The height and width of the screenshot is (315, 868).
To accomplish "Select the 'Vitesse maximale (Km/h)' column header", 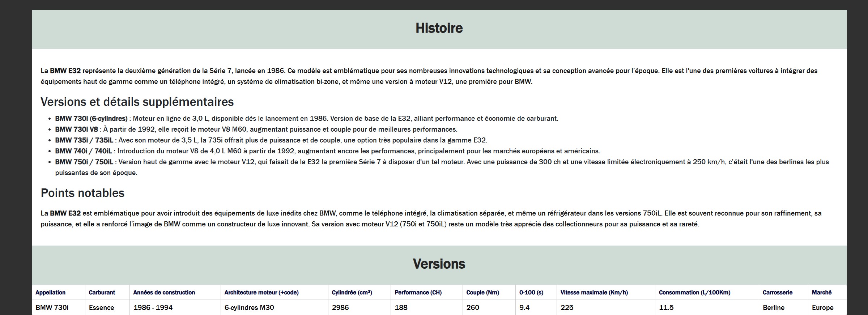I will tap(594, 293).
